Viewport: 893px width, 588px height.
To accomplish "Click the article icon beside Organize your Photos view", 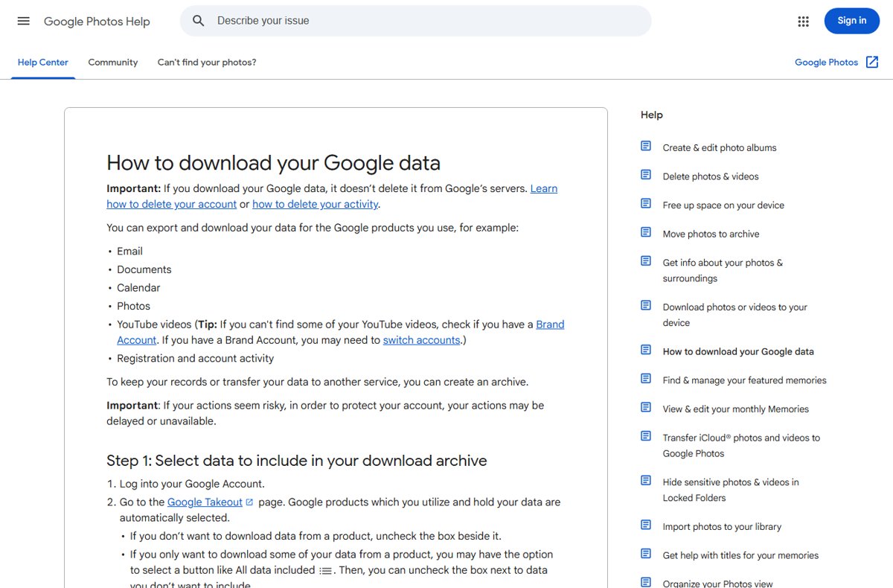I will pos(646,582).
